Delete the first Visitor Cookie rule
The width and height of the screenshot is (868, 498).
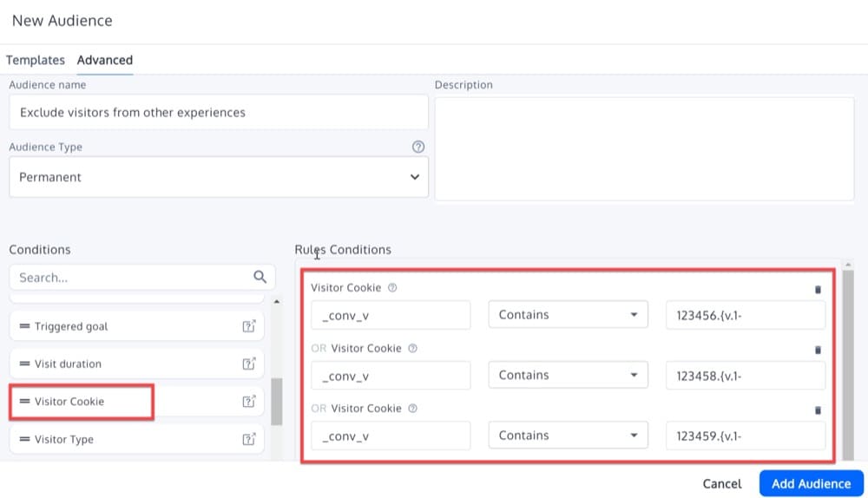817,290
